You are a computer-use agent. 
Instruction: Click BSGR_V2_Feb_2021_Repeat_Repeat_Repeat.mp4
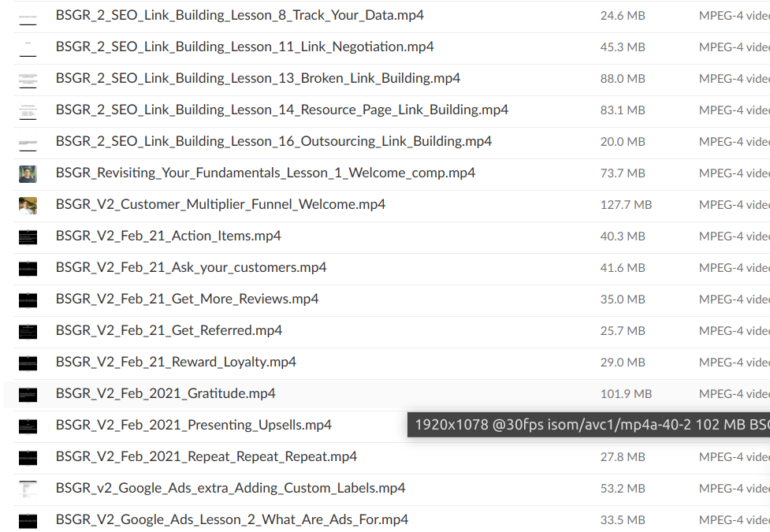206,457
